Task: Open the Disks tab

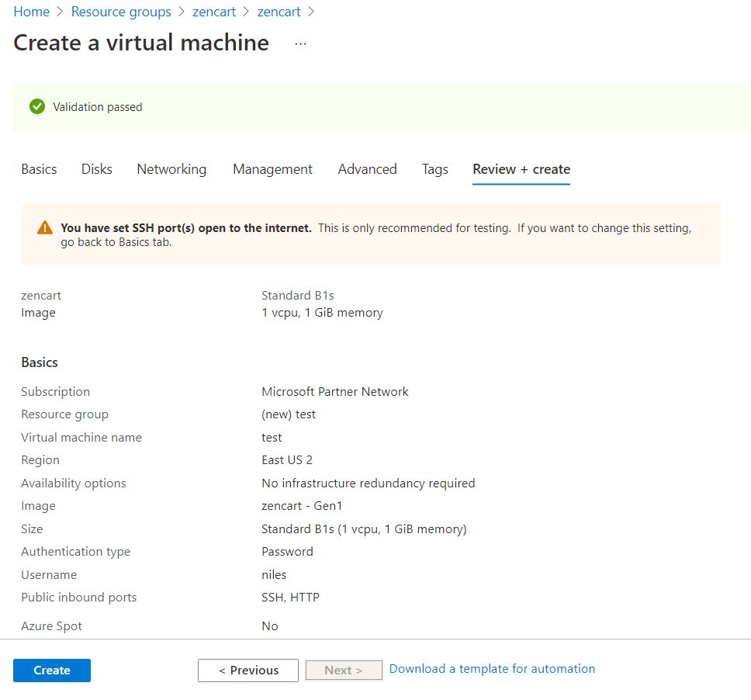Action: coord(97,169)
